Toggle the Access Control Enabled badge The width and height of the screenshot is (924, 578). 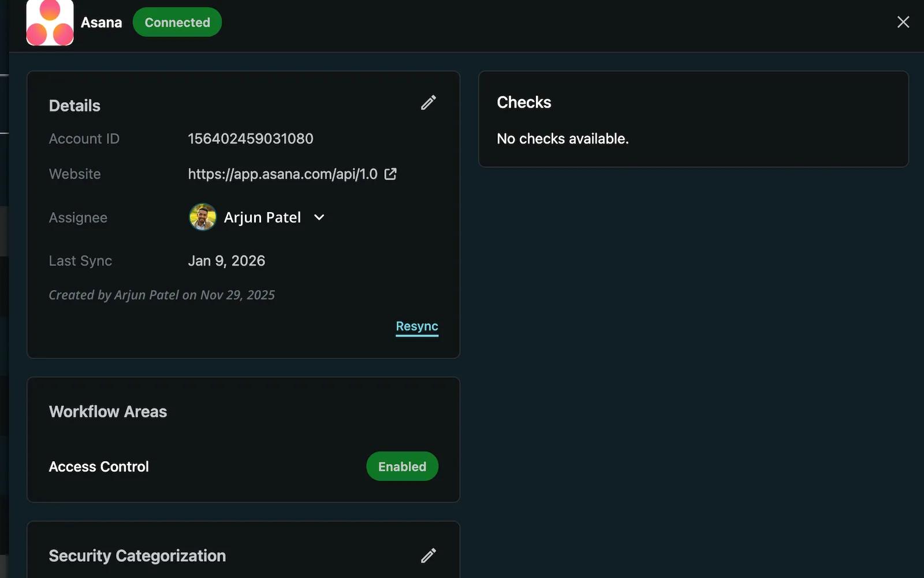click(x=402, y=466)
